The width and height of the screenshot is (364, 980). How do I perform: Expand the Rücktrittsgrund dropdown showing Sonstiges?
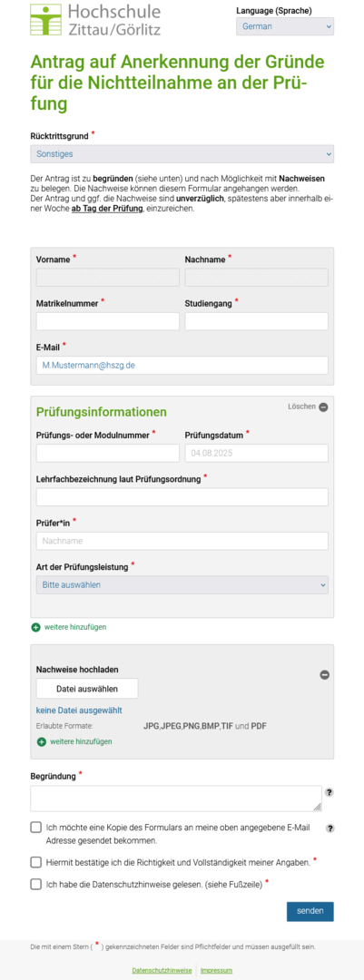(x=182, y=153)
